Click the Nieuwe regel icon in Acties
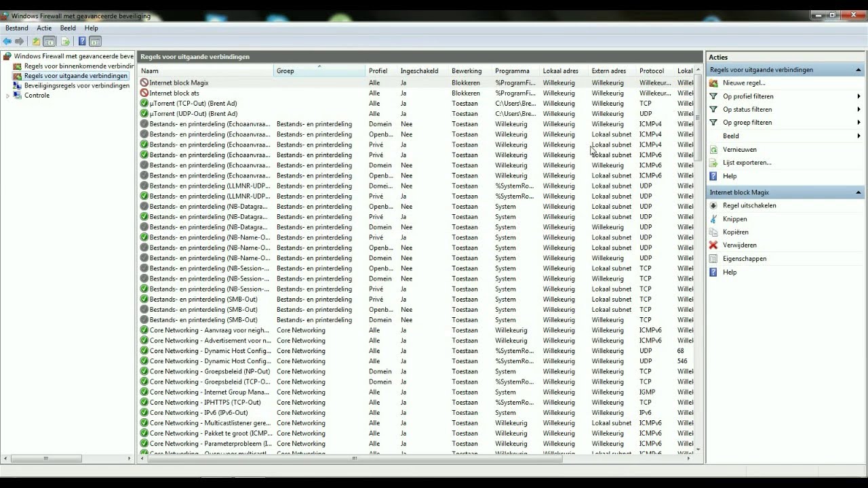 click(x=713, y=83)
